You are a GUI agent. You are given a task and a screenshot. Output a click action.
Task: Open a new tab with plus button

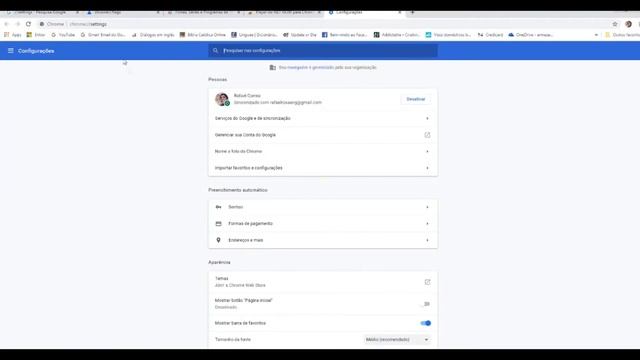[412, 12]
